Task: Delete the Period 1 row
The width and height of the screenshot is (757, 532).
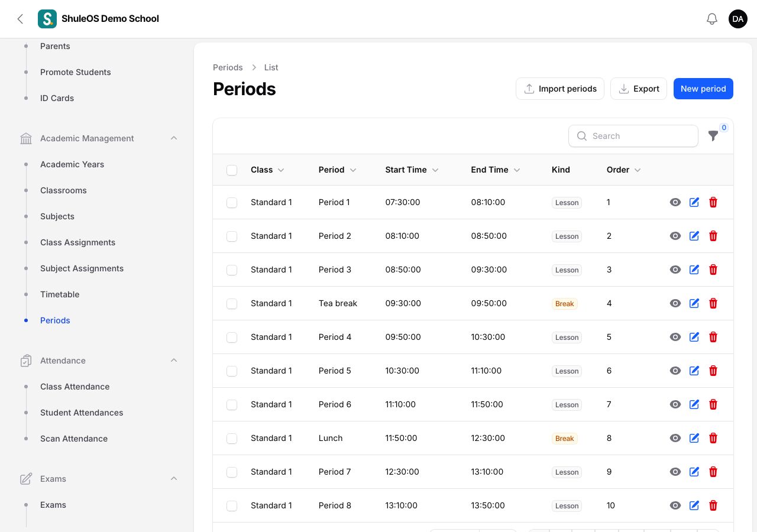Action: point(713,202)
